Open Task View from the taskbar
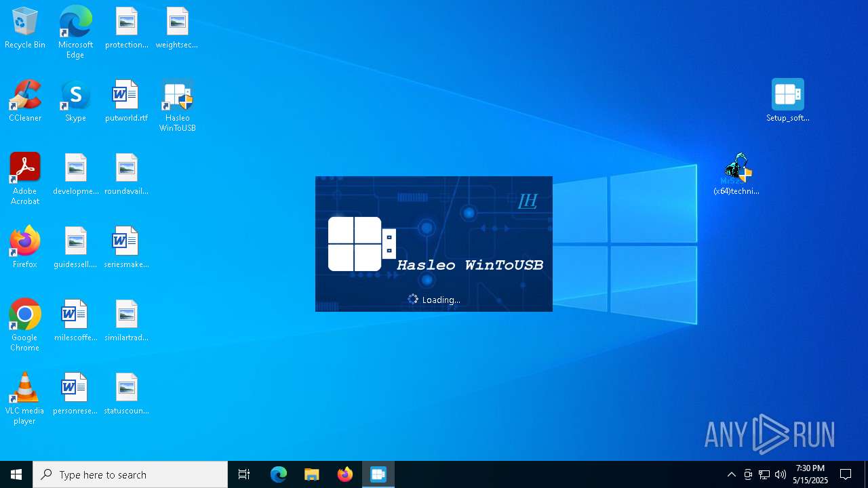This screenshot has width=868, height=488. click(x=244, y=474)
